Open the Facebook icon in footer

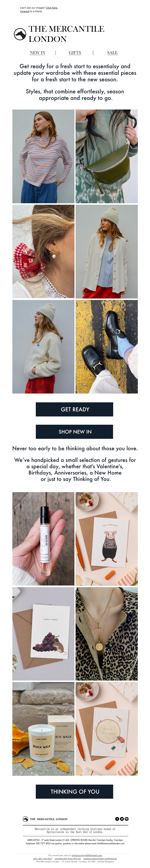(x=117, y=818)
